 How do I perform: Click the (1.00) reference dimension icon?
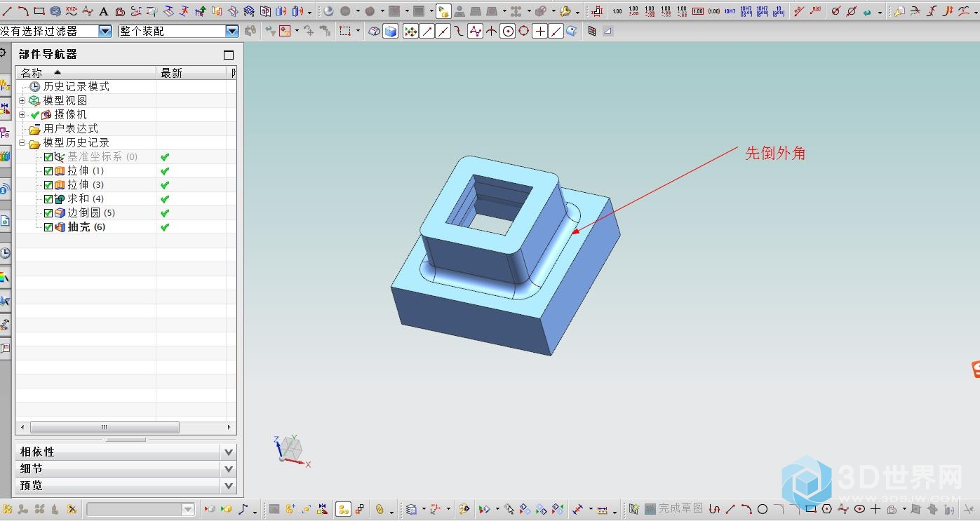[714, 11]
